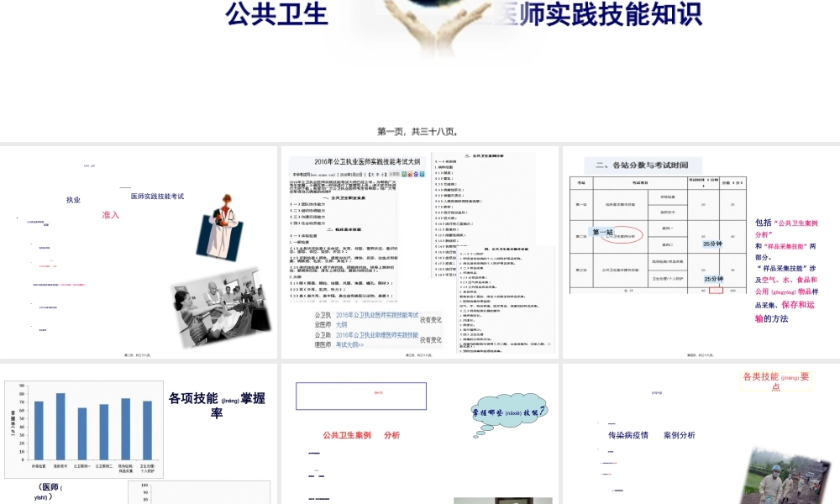
Task: Click the rightmost blue square share icon
Action: [423, 175]
